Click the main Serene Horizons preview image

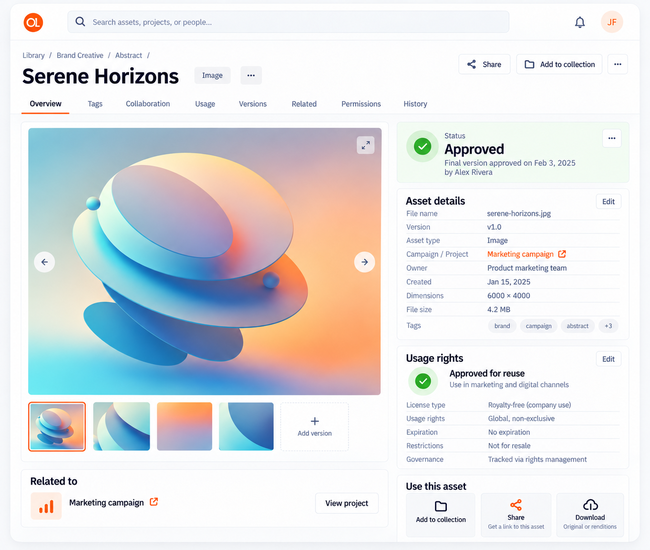point(204,261)
